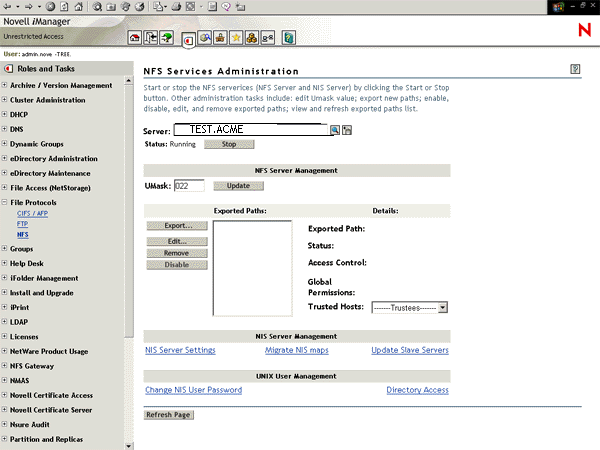600x450 pixels.
Task: Click the gold stacked cubes toolbar icon
Action: pyautogui.click(x=252, y=38)
